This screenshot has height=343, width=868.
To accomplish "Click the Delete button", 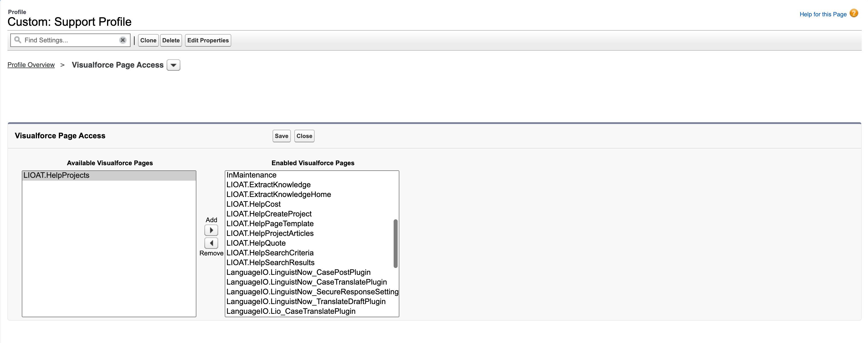I will pos(171,40).
